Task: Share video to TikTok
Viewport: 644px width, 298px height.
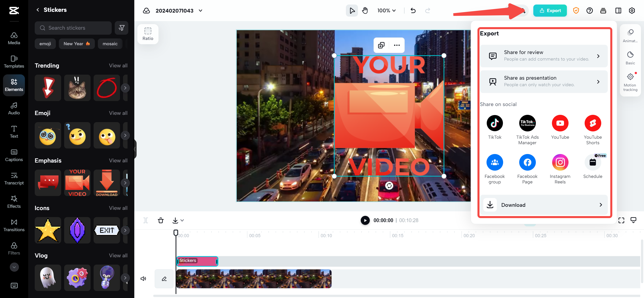Action: pos(495,123)
